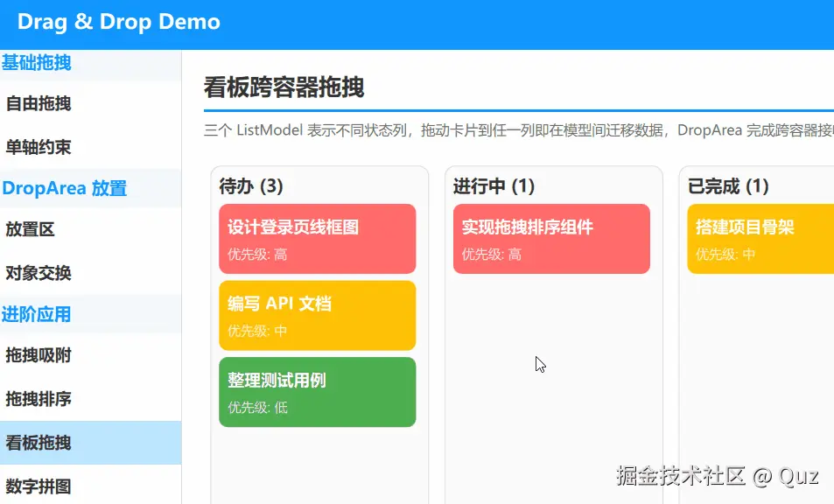Select the 实现拖拽排序组件 card
This screenshot has height=504, width=834.
[x=551, y=239]
